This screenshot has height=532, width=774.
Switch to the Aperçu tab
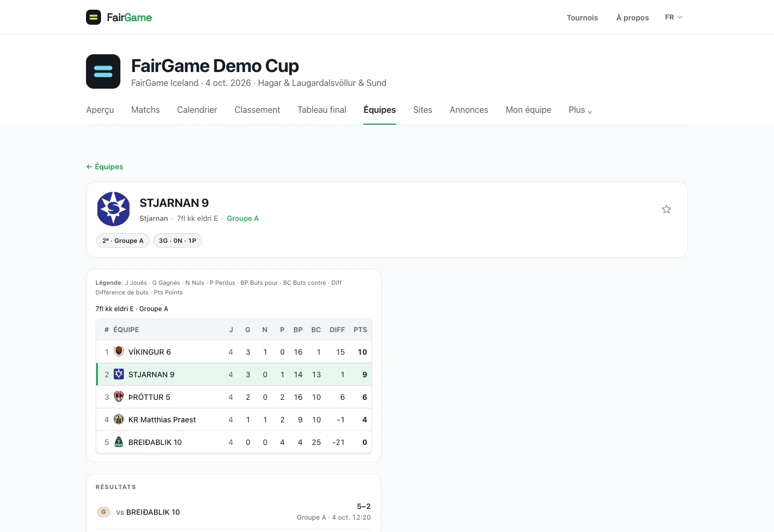[100, 110]
